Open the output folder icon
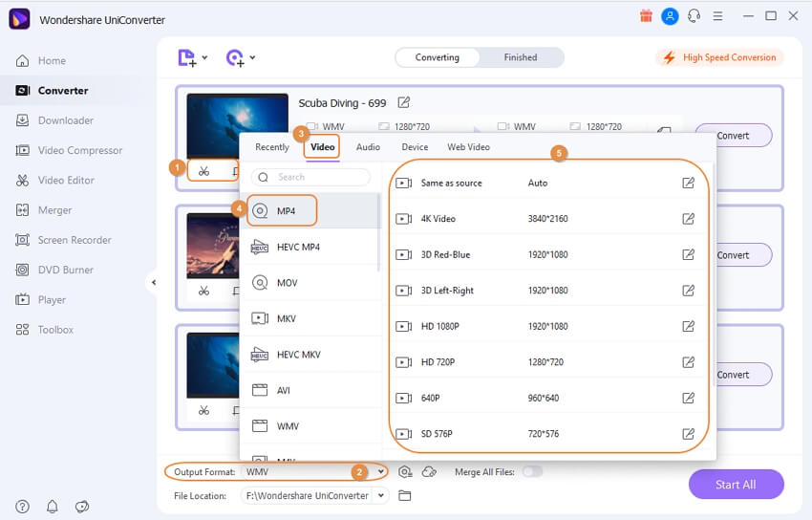Screen dimensions: 812x520 tap(405, 495)
